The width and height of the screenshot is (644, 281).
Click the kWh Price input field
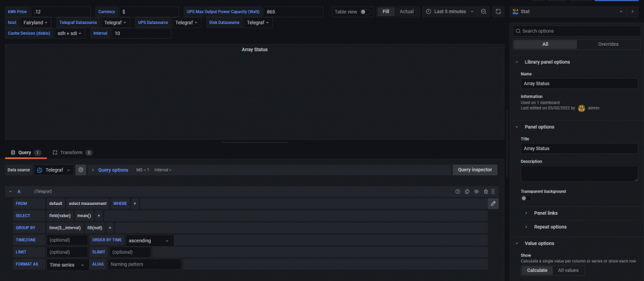click(x=61, y=12)
